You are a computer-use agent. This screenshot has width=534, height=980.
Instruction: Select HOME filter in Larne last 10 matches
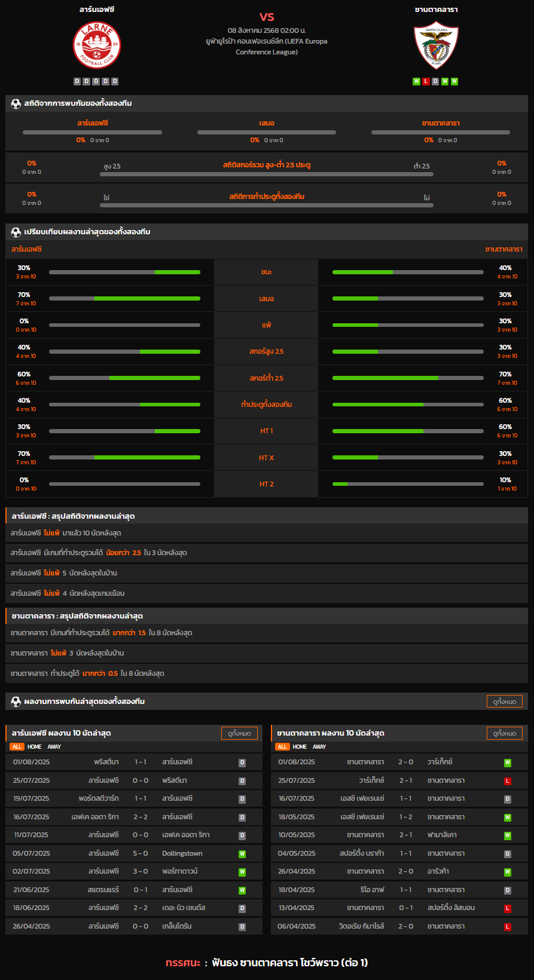point(35,747)
